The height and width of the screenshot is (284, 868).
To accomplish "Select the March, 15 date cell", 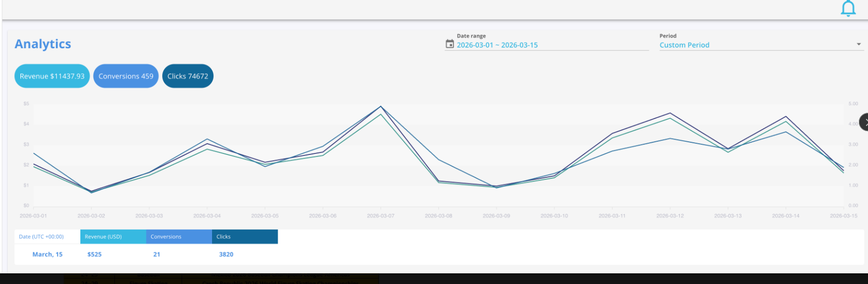I will click(47, 255).
